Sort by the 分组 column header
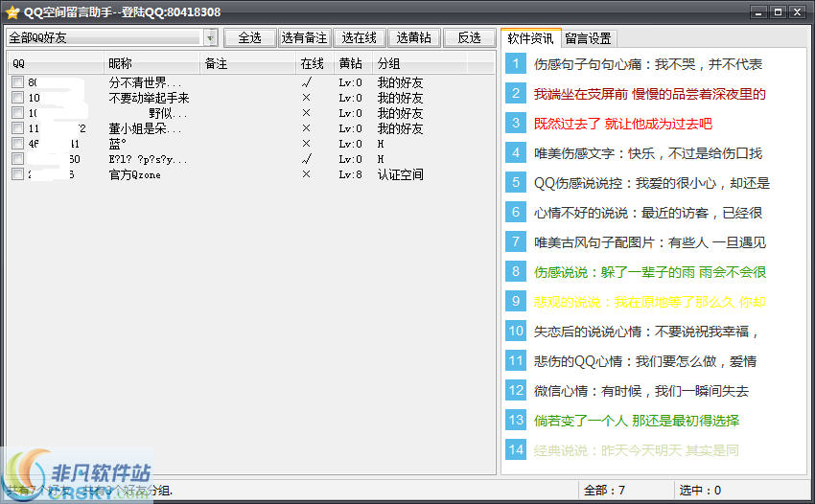The image size is (815, 504). [420, 63]
